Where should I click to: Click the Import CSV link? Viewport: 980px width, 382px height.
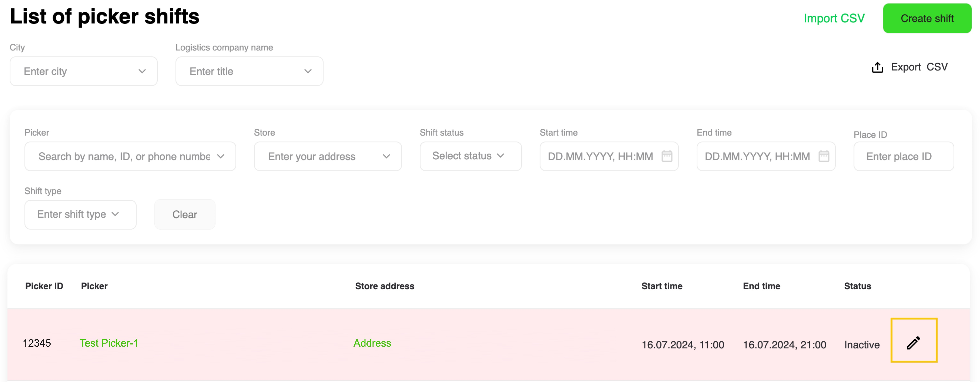834,18
